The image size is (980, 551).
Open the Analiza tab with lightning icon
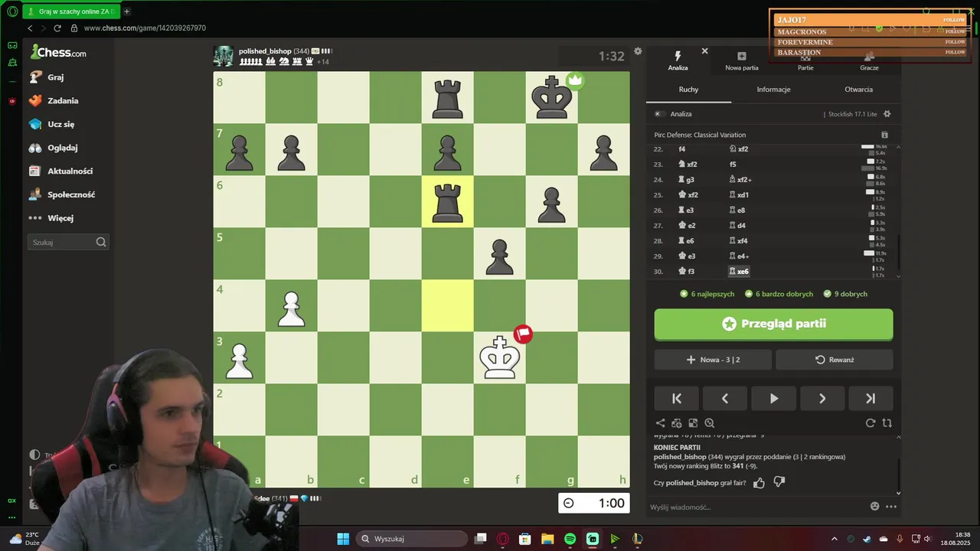[678, 60]
